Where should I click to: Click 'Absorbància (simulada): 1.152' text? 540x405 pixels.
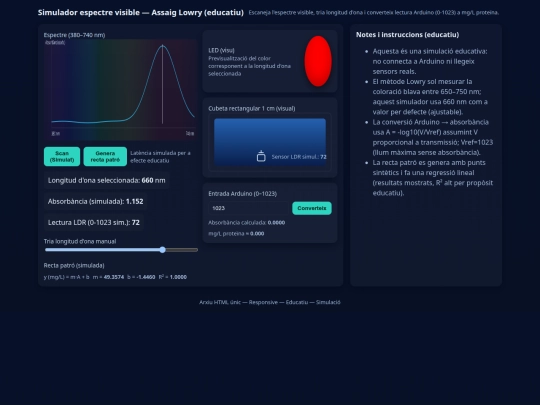pyautogui.click(x=95, y=201)
